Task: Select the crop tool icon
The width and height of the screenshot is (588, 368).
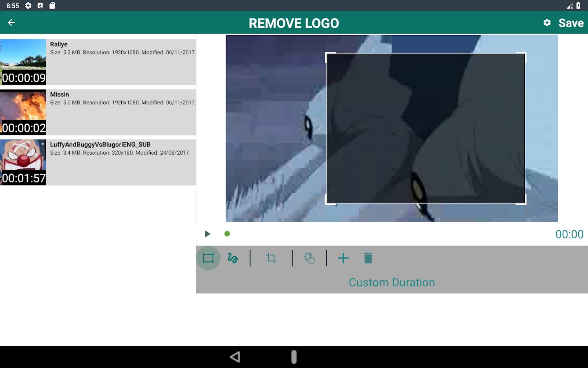Action: (x=271, y=258)
